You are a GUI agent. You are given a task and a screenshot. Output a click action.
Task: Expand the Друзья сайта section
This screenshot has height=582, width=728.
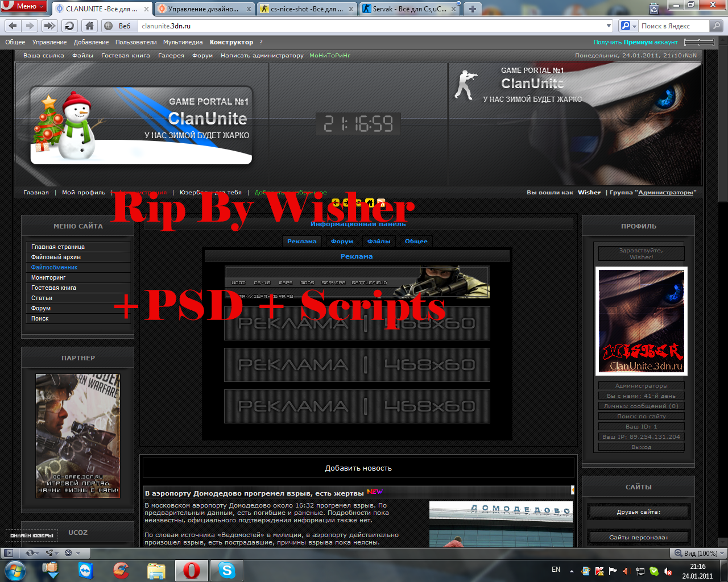point(638,512)
